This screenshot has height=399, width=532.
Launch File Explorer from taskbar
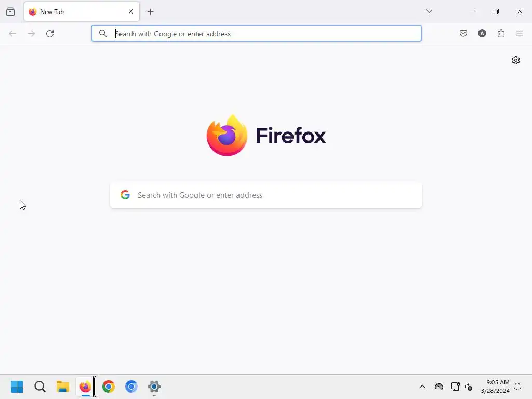[x=63, y=387]
